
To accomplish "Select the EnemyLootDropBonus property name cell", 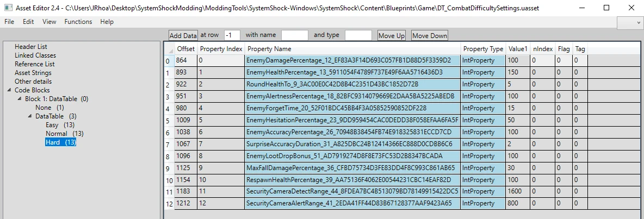I will (x=352, y=156).
